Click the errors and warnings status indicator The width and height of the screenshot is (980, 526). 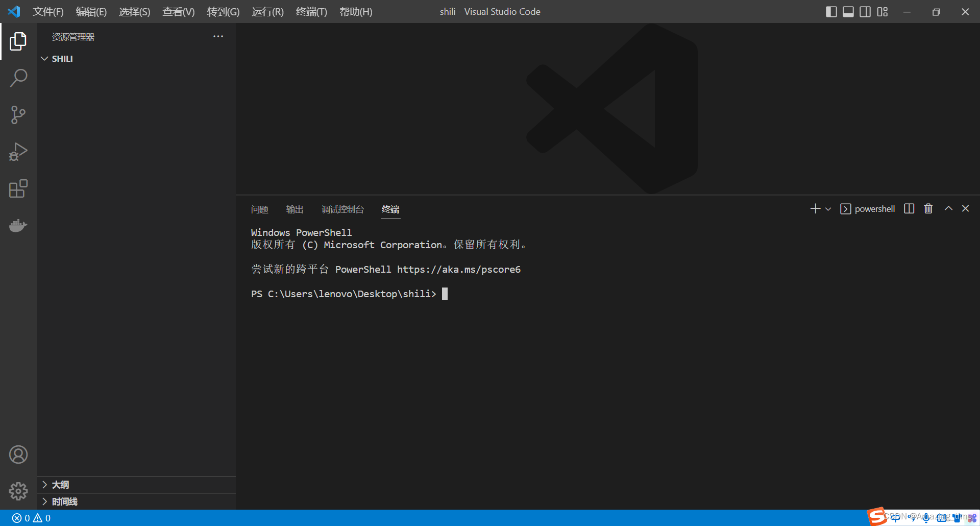pos(31,518)
